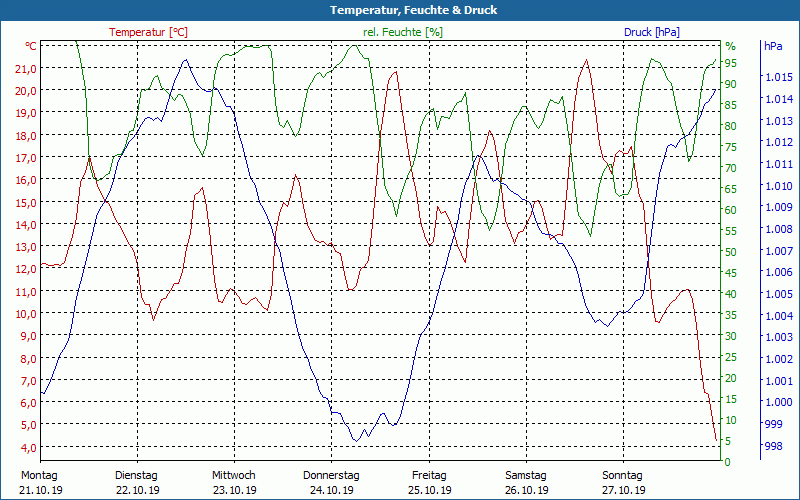The image size is (800, 500).
Task: Click the Mittwoch day label
Action: [233, 475]
